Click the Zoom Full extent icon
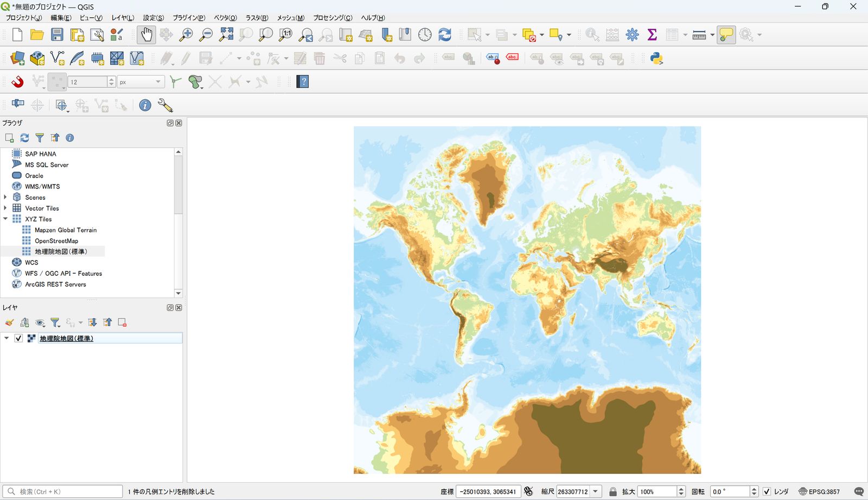Viewport: 868px width, 500px height. [226, 35]
